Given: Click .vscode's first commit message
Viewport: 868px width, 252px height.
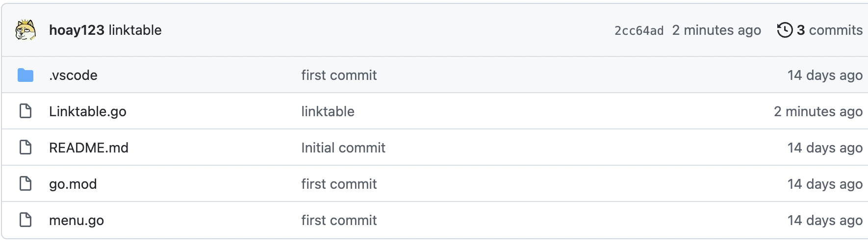Looking at the screenshot, I should click(x=339, y=75).
